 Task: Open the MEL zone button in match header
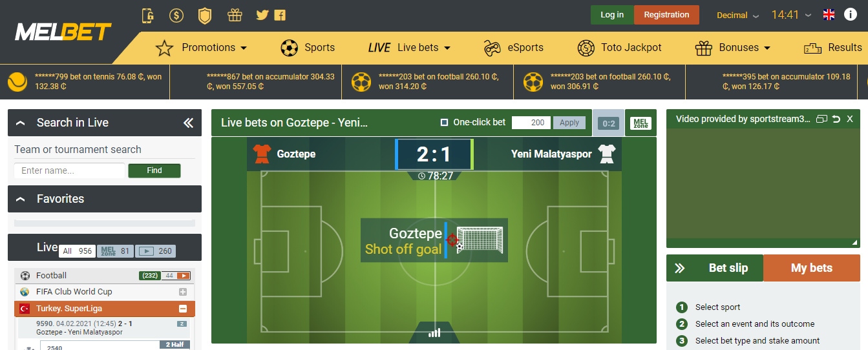point(640,123)
